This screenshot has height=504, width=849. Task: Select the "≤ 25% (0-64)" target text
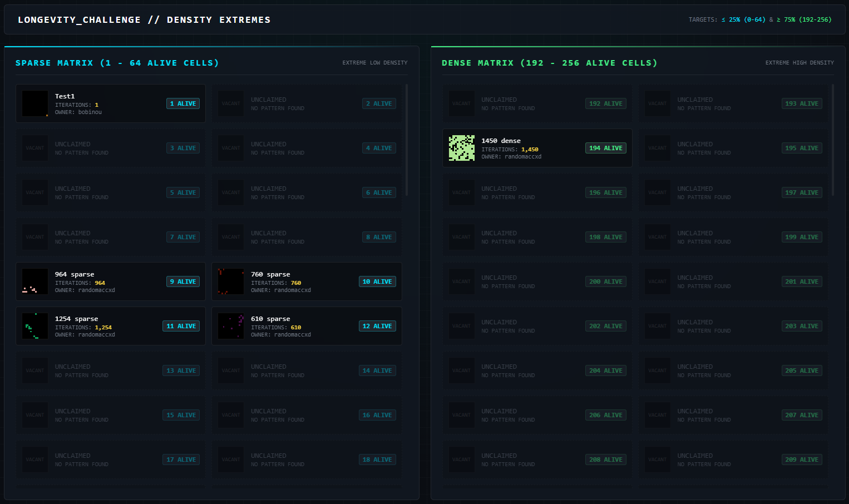click(743, 19)
